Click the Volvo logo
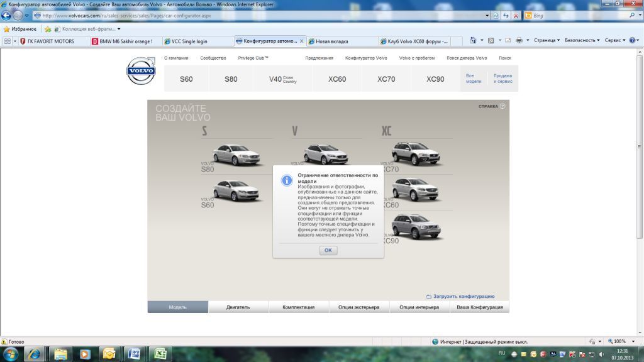This screenshot has height=362, width=644. 141,71
